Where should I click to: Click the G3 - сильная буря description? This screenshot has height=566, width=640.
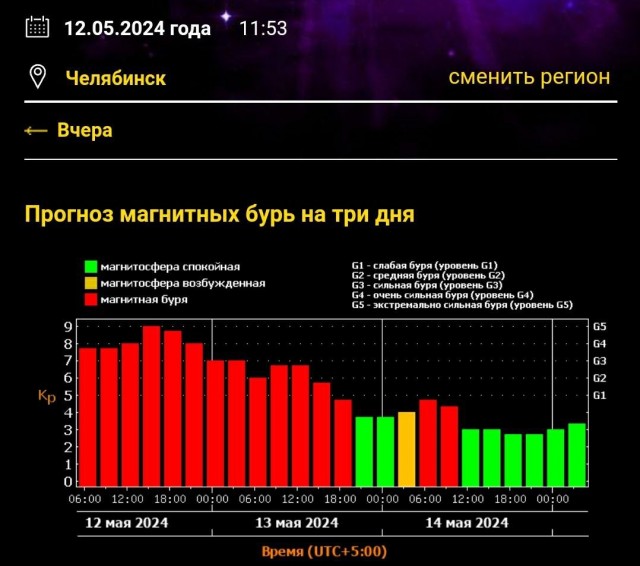[427, 285]
